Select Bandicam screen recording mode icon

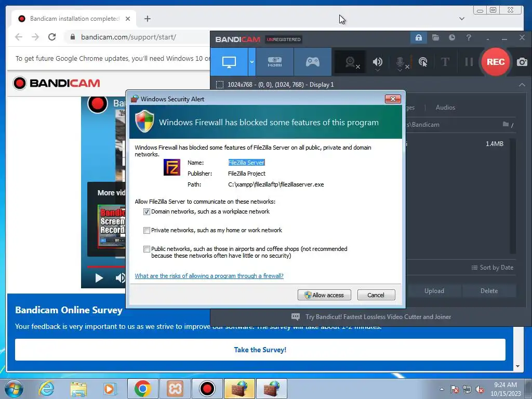(x=229, y=62)
